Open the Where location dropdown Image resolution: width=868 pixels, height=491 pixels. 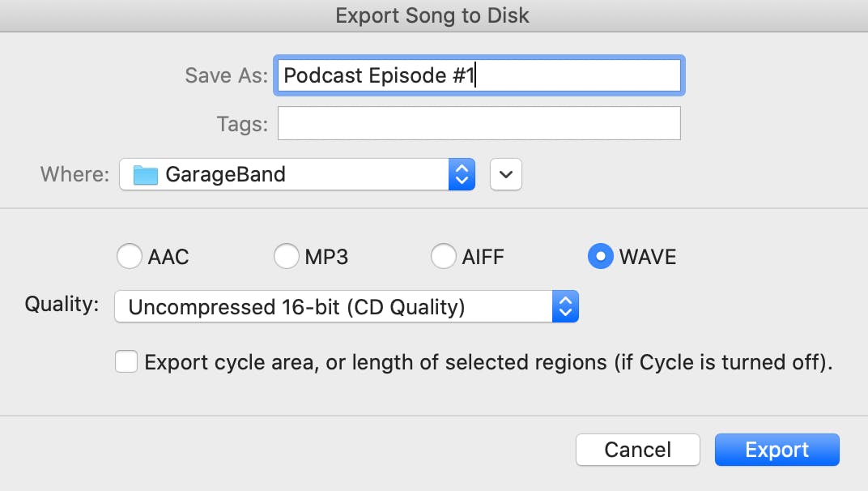pos(297,173)
